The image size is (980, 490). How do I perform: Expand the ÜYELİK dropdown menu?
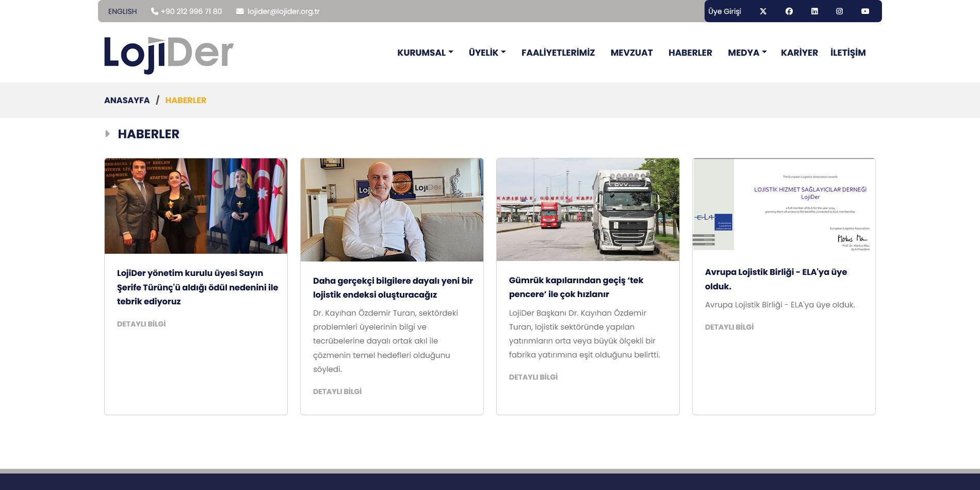487,53
